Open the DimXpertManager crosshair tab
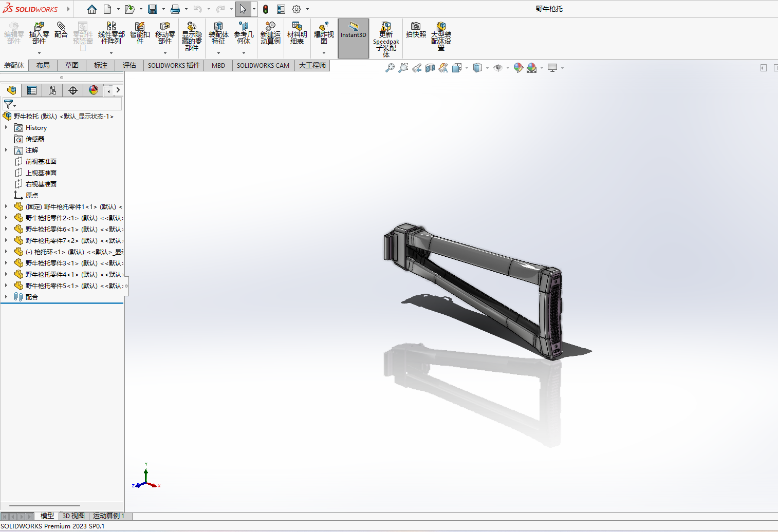Image resolution: width=778 pixels, height=532 pixels. [73, 90]
